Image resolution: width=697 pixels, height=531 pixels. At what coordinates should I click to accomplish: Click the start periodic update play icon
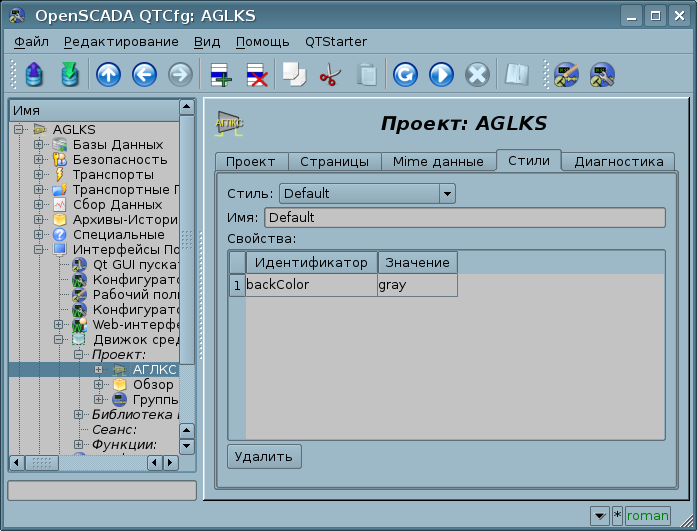tap(441, 74)
